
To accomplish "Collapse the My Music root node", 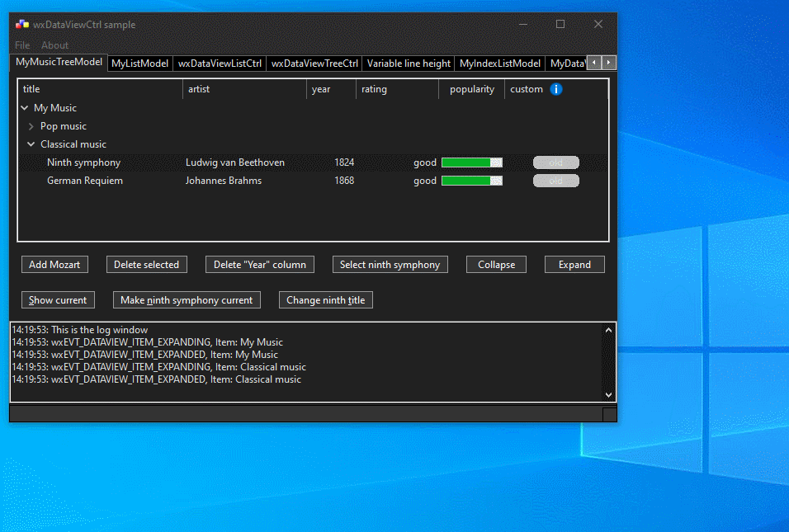I will click(24, 107).
